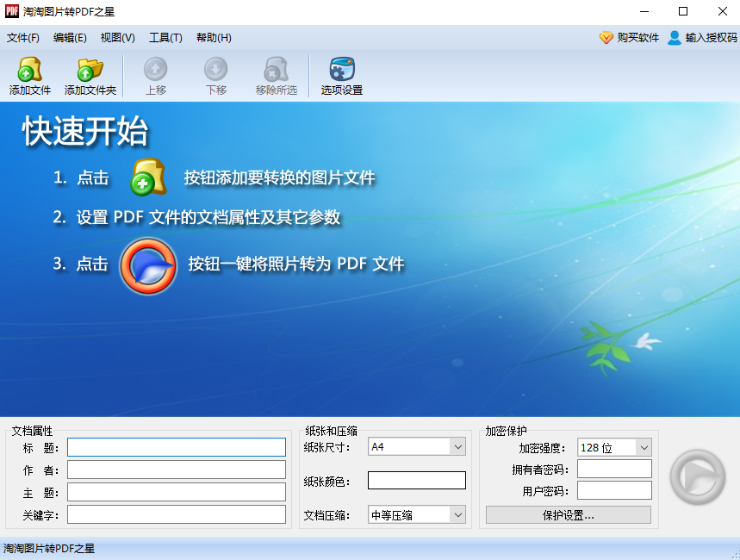The height and width of the screenshot is (560, 740).
Task: Click the Move Down (下移) toolbar icon
Action: click(x=215, y=76)
